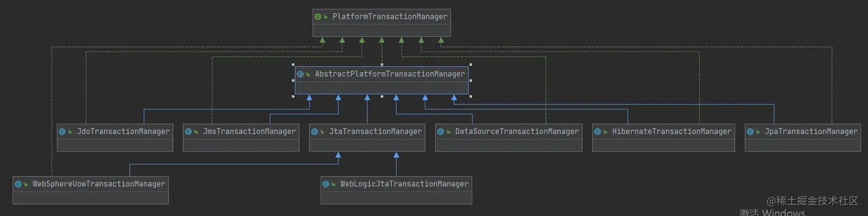Select the JmsTransactionManager node label
The width and height of the screenshot is (868, 216).
pyautogui.click(x=249, y=132)
